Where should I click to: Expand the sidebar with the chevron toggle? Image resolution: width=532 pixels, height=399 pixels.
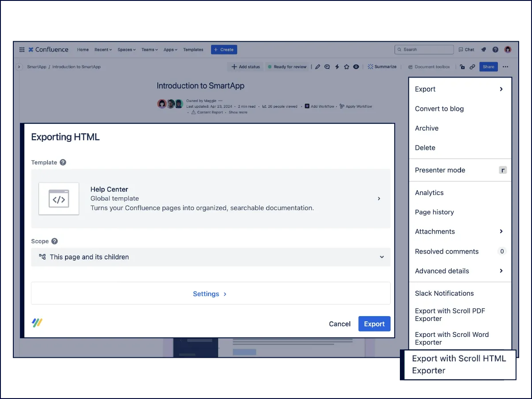click(19, 67)
